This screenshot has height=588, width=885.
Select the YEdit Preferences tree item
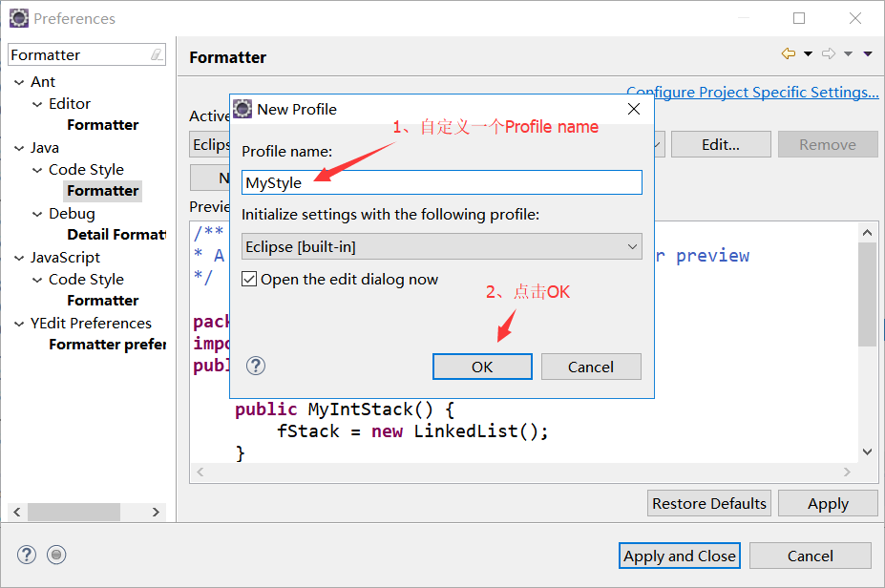click(91, 324)
